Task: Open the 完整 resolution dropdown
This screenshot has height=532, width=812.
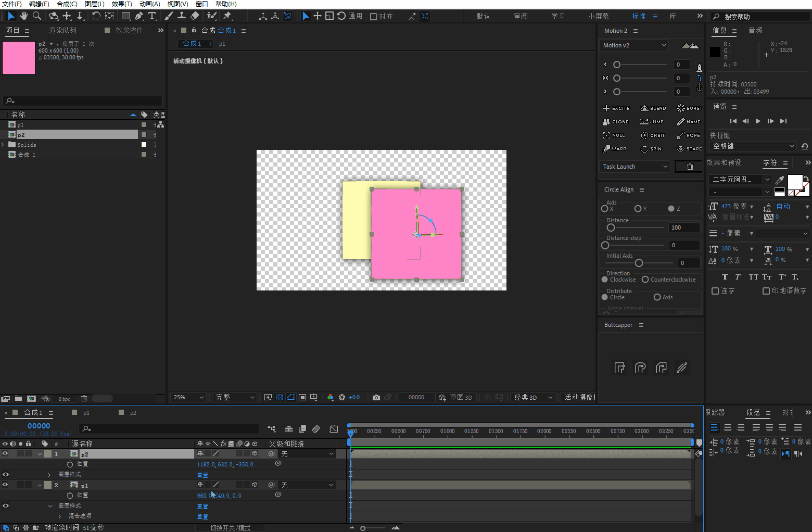Action: click(x=235, y=397)
